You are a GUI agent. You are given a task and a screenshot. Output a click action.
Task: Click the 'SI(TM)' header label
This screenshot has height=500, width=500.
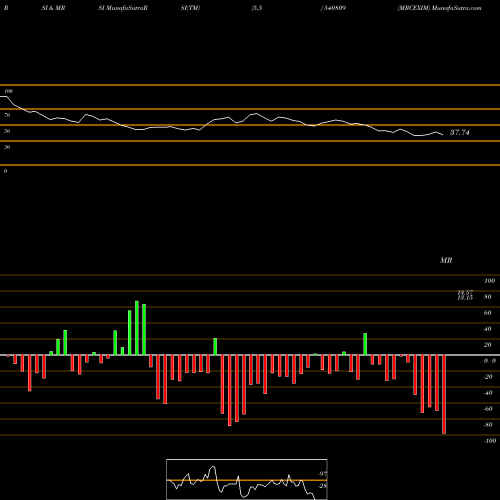coord(190,8)
